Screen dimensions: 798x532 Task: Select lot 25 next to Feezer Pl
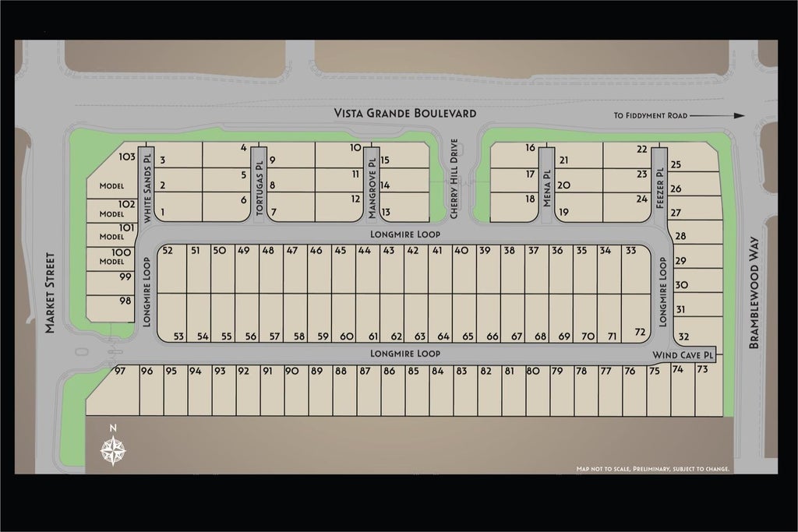[x=693, y=157]
